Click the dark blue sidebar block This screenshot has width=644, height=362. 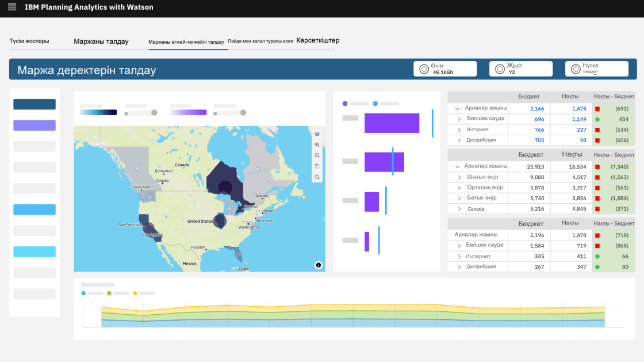click(x=34, y=104)
